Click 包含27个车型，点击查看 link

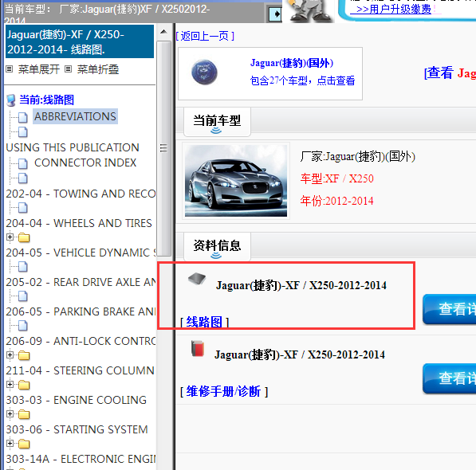click(302, 80)
